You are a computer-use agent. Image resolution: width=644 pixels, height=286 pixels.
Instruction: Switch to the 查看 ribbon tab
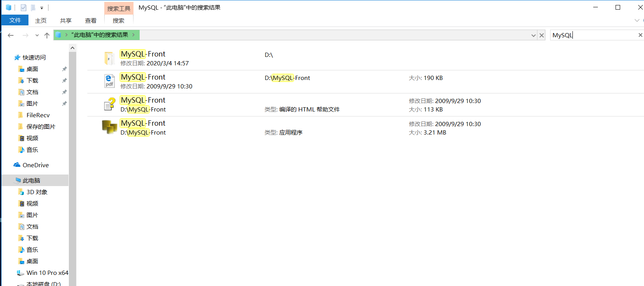[91, 20]
